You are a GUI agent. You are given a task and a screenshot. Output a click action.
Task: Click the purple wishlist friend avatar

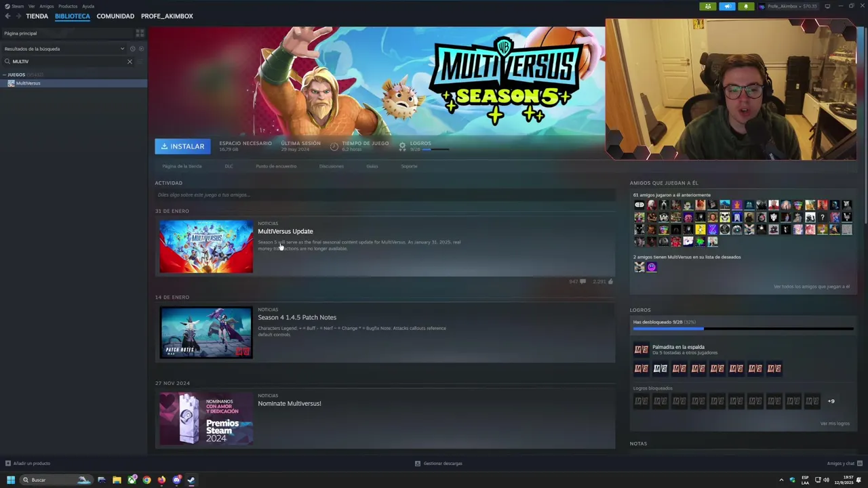tap(652, 267)
